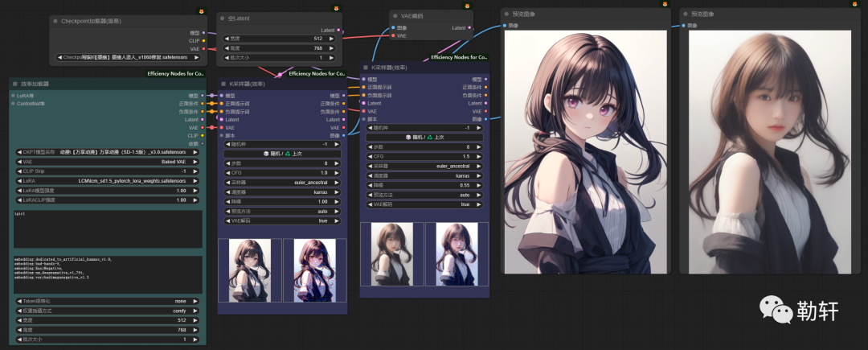Select second thumbnail in CFG 1.0 sampler
The width and height of the screenshot is (868, 350).
(x=314, y=271)
